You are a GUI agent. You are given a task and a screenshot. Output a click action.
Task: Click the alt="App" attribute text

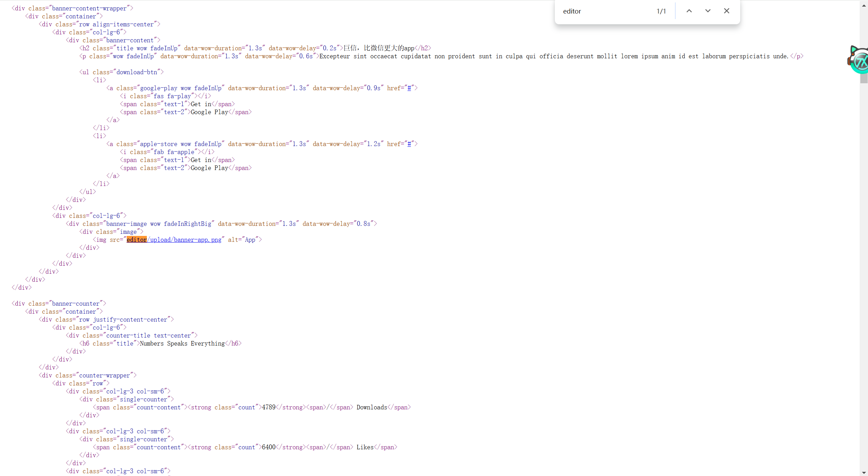(x=243, y=240)
